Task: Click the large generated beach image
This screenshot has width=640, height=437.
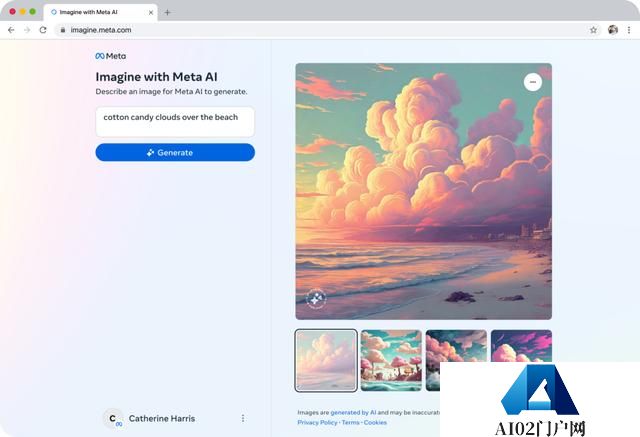Action: [x=424, y=191]
